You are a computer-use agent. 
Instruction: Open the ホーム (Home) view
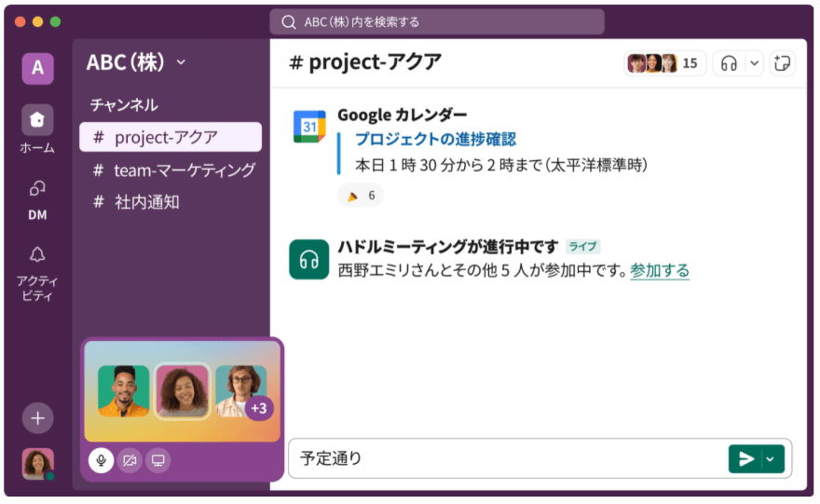[37, 129]
